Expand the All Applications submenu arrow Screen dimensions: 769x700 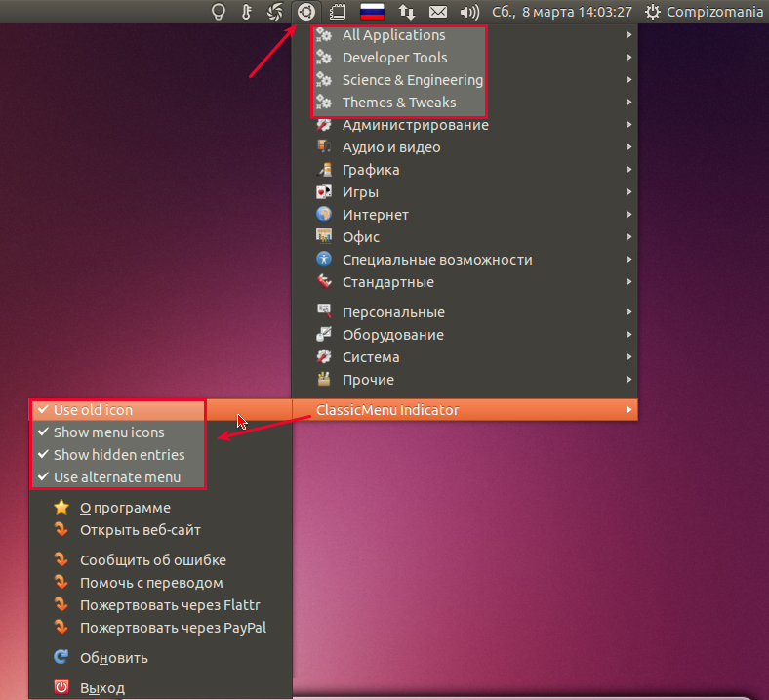click(x=628, y=35)
